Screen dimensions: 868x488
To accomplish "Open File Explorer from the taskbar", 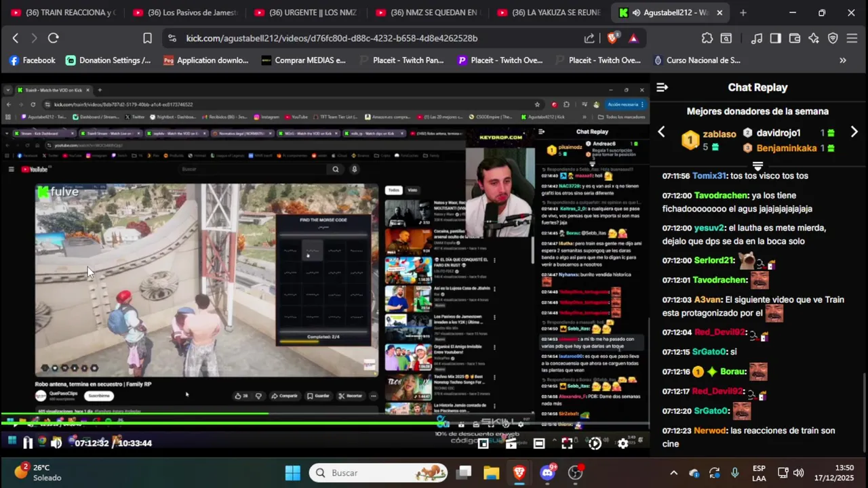I will coord(492,472).
